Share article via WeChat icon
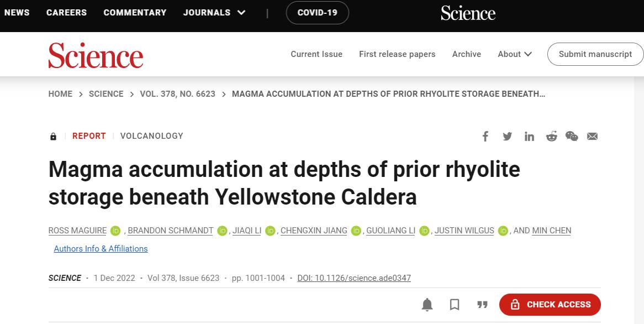 [x=572, y=136]
